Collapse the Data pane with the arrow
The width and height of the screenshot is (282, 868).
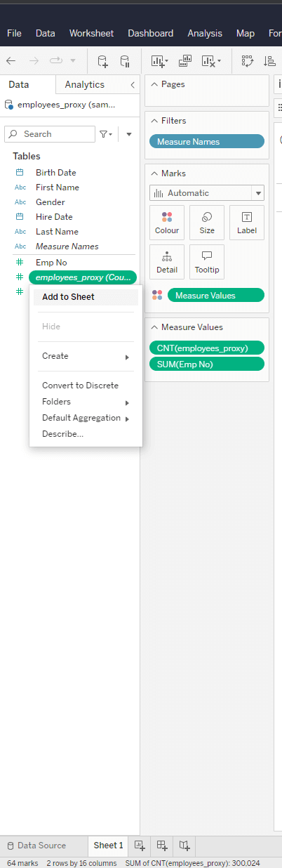[x=133, y=84]
